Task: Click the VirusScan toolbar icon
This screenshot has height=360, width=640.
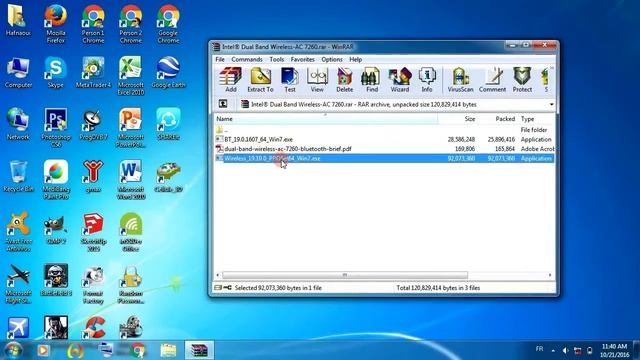Action: pos(460,80)
